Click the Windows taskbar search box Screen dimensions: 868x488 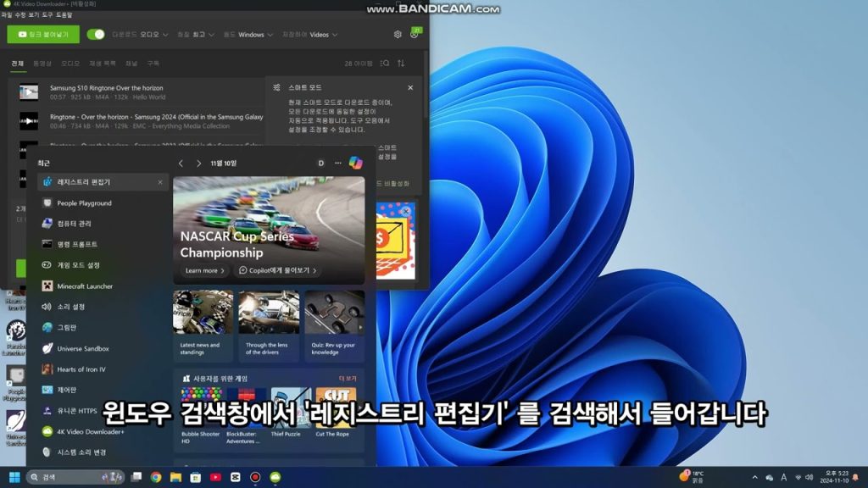click(76, 477)
